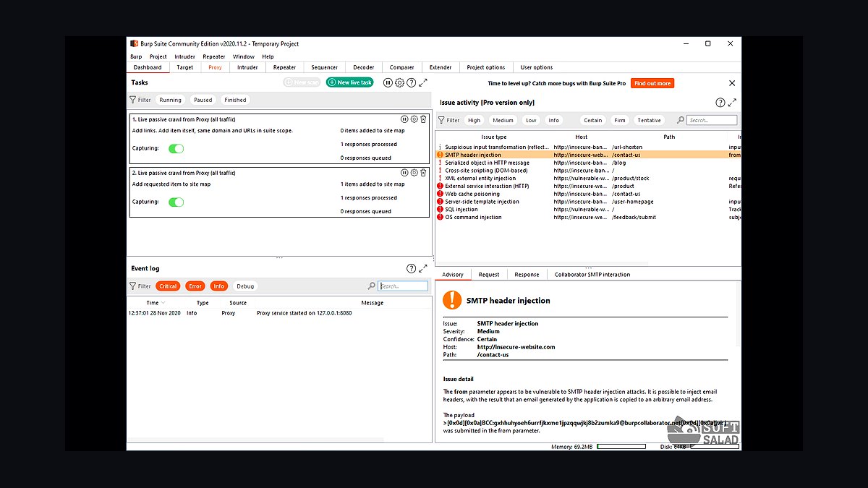The image size is (868, 488).
Task: Toggle the Error event log filter
Action: (x=195, y=286)
